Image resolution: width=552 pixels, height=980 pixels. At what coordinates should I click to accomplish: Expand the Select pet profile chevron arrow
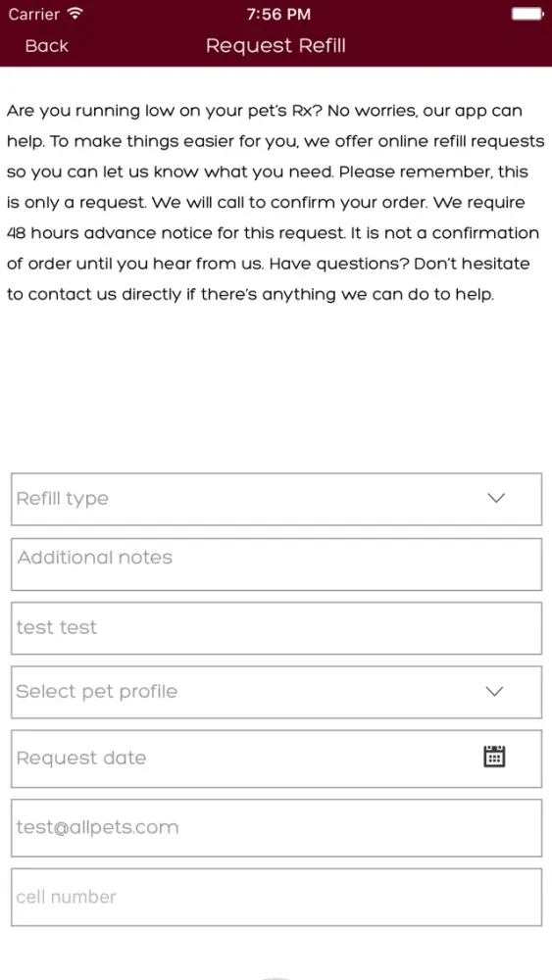pyautogui.click(x=494, y=691)
